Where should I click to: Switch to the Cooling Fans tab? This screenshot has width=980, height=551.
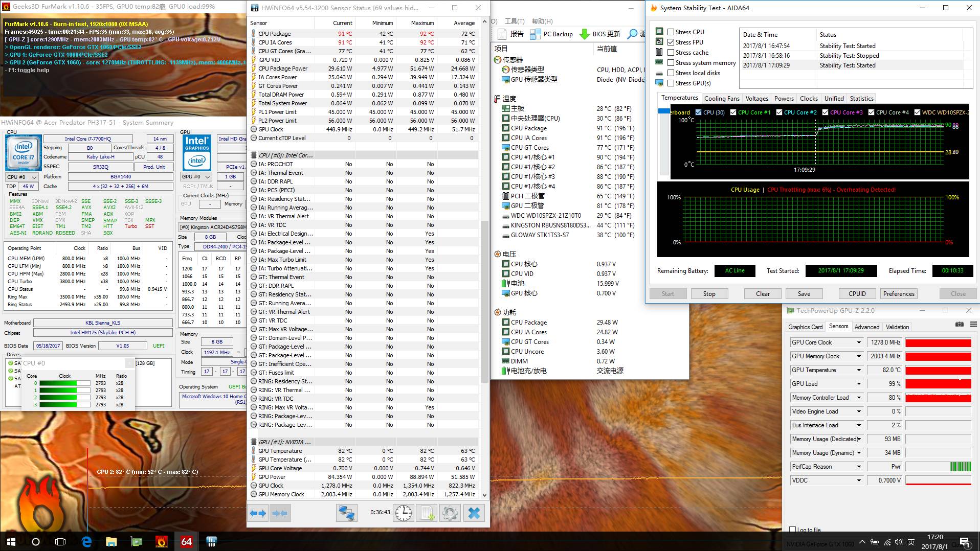tap(721, 99)
